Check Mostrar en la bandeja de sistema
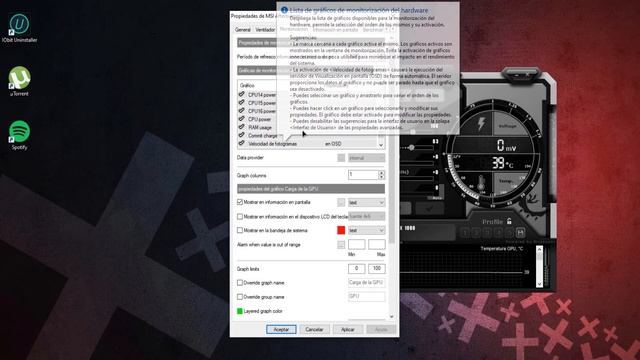Viewport: 640px width, 360px height. [x=240, y=230]
